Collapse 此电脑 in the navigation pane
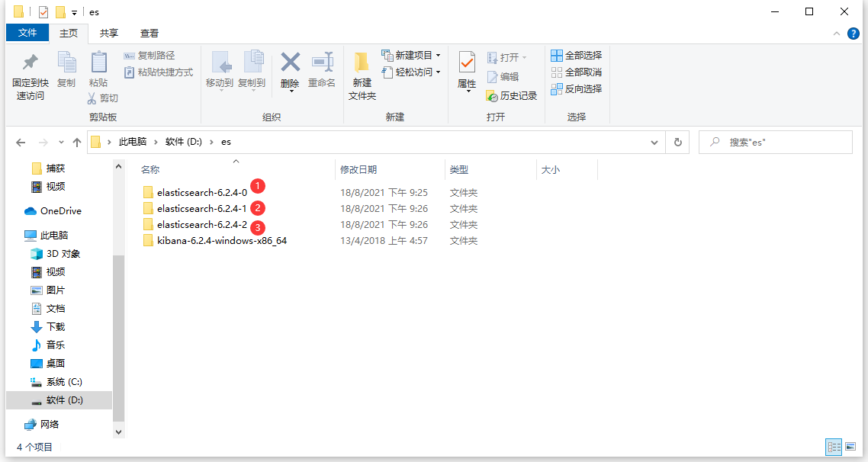The width and height of the screenshot is (868, 462). pyautogui.click(x=21, y=234)
